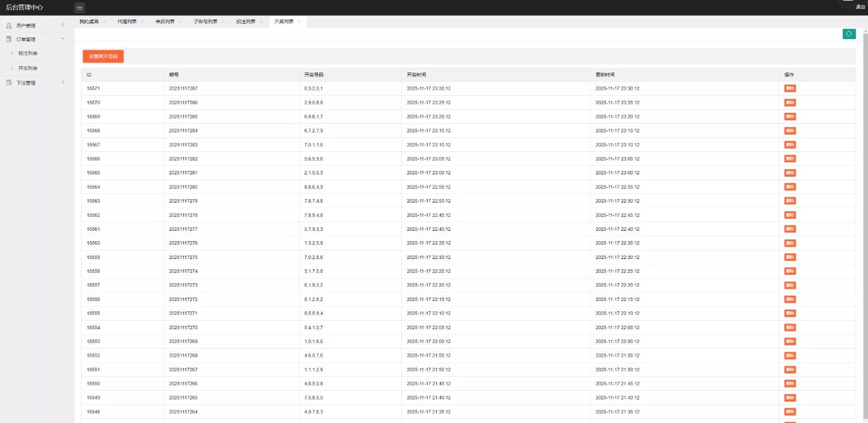This screenshot has height=423, width=868.
Task: Click the orange 采集两天号码 button
Action: (x=103, y=56)
